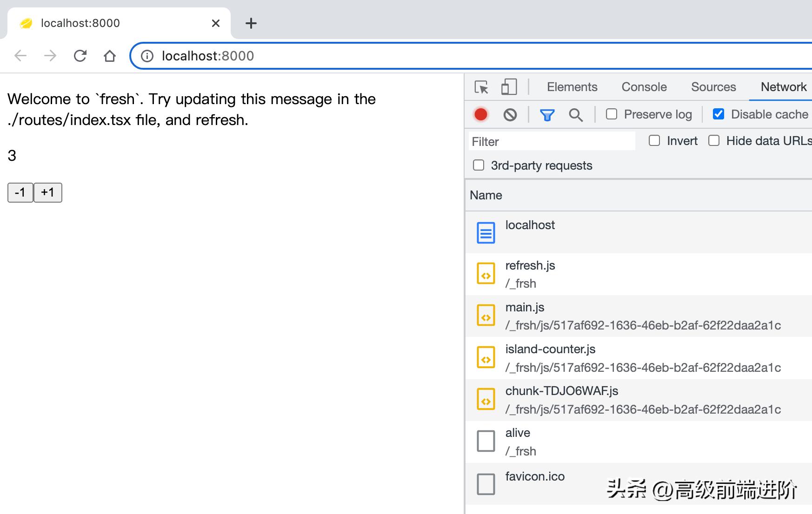This screenshot has height=514, width=812.
Task: Open the Sources tab
Action: [713, 87]
